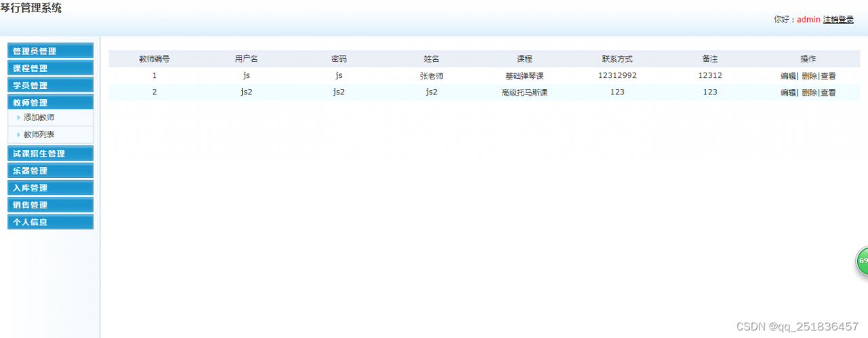Click the 姓名 column header
This screenshot has width=868, height=338.
coord(432,59)
